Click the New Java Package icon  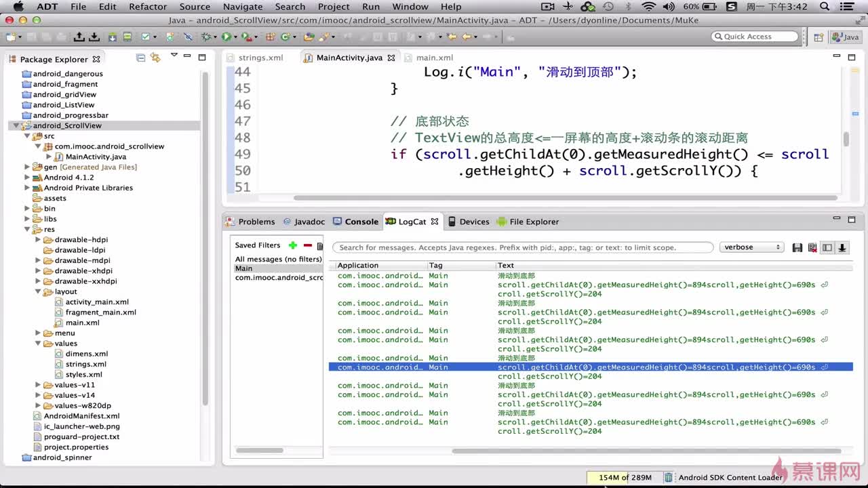270,37
